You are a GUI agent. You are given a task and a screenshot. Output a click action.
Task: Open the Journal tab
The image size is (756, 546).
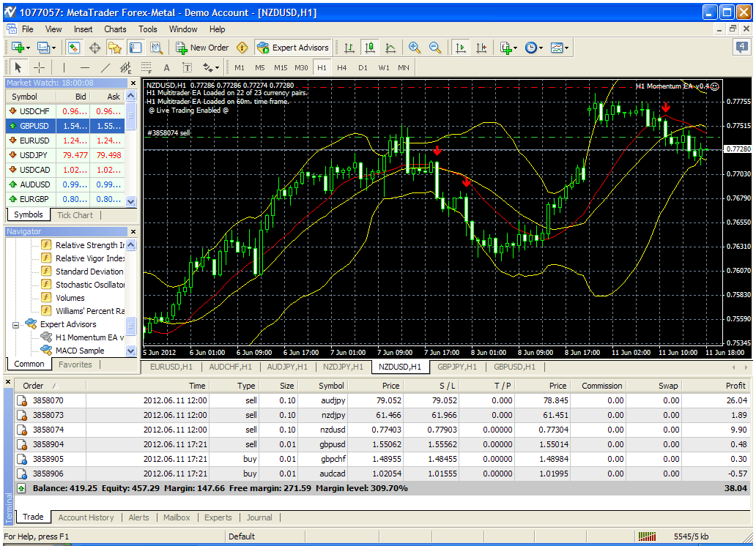click(x=259, y=517)
